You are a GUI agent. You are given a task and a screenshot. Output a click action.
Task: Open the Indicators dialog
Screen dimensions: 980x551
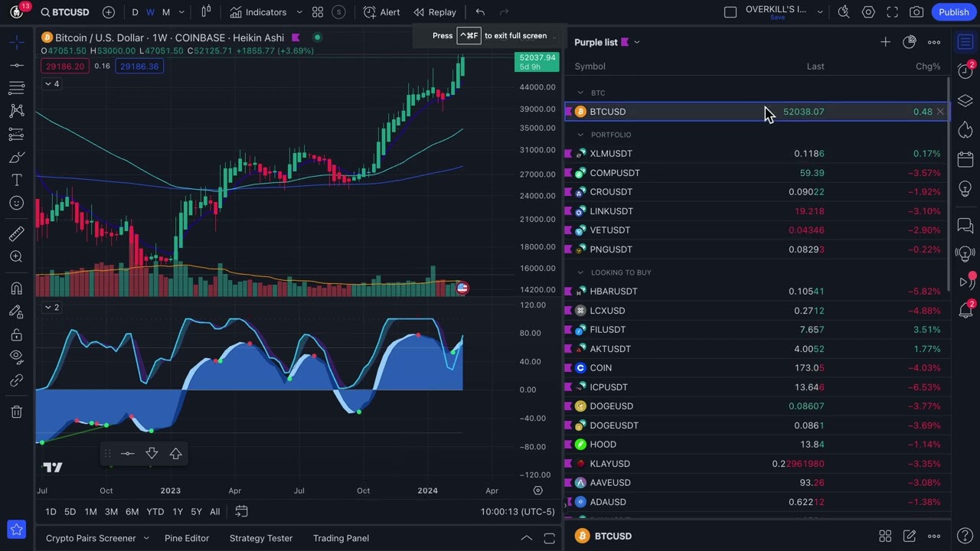pyautogui.click(x=258, y=12)
